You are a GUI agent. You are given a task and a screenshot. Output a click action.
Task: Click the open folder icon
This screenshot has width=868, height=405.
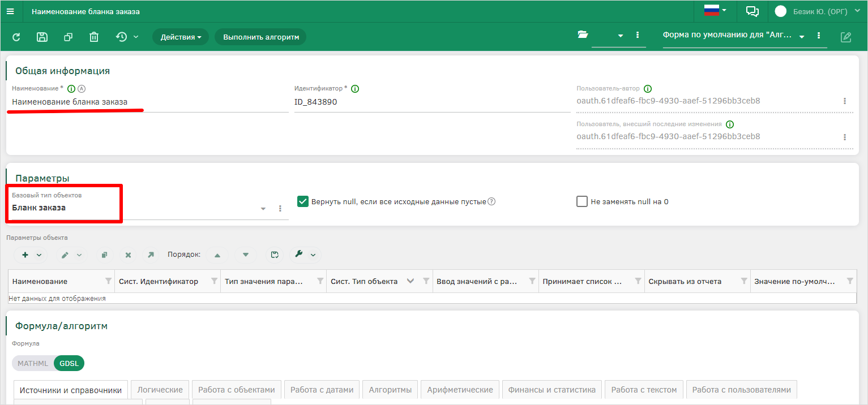(583, 35)
